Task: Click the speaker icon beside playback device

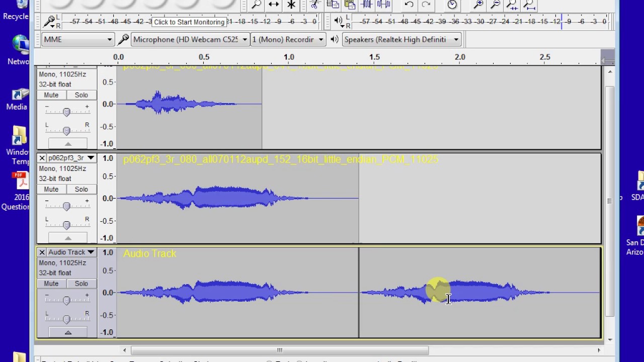Action: [x=335, y=39]
